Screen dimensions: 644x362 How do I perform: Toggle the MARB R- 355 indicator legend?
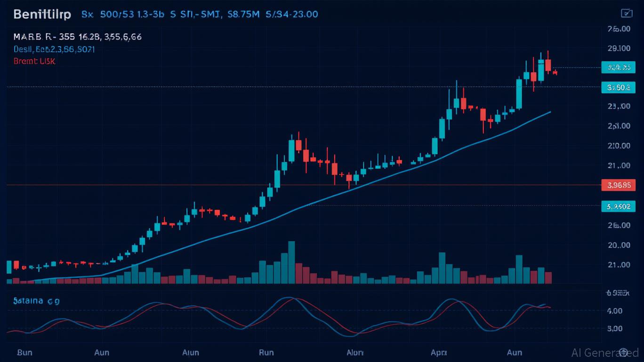77,36
